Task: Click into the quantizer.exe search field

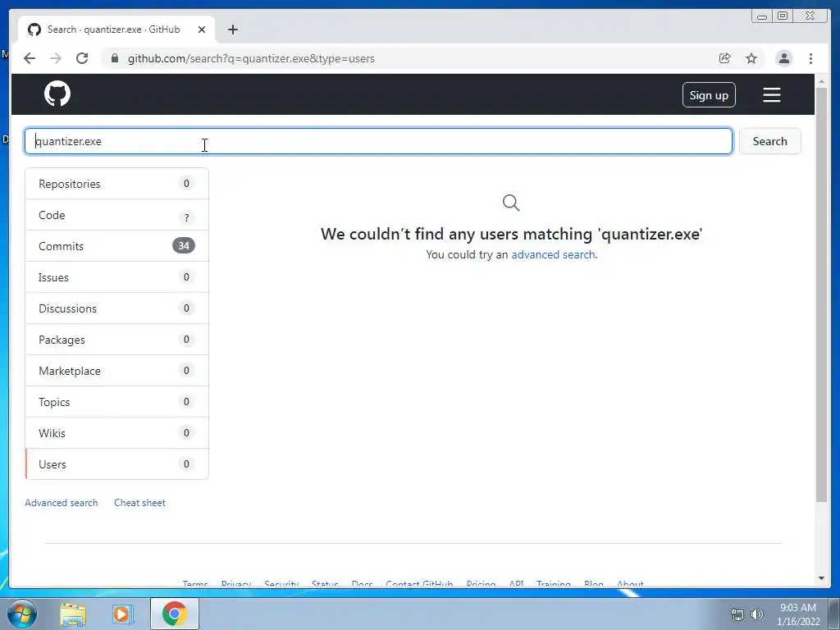Action: [x=378, y=141]
